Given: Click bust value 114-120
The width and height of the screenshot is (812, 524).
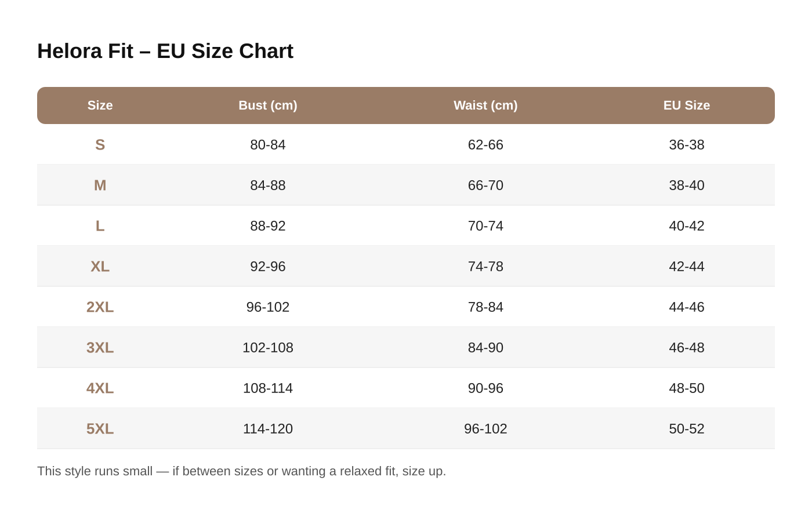Looking at the screenshot, I should click(x=268, y=429).
